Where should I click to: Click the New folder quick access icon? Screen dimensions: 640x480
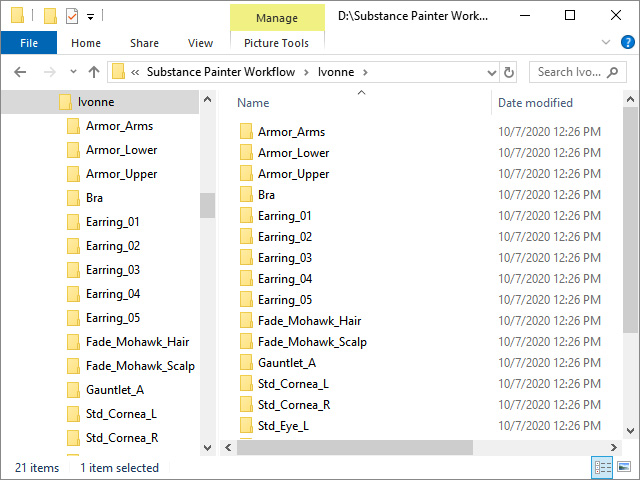pyautogui.click(x=50, y=16)
